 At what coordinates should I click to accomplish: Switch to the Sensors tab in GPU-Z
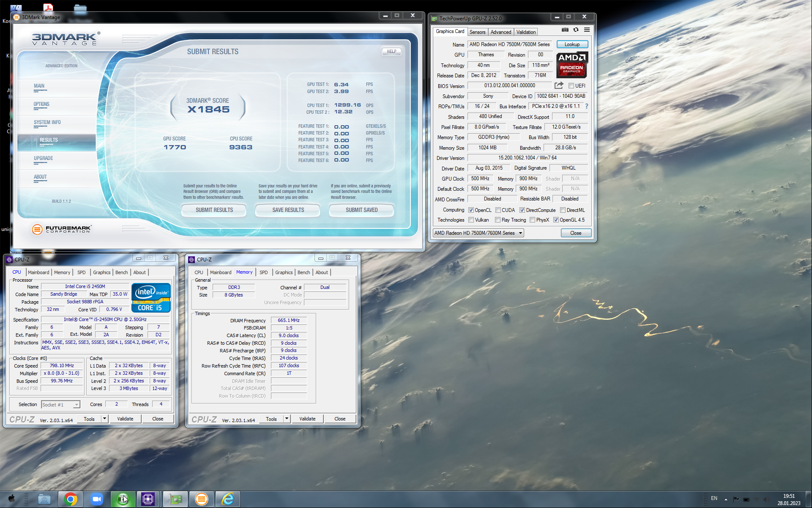click(x=477, y=32)
